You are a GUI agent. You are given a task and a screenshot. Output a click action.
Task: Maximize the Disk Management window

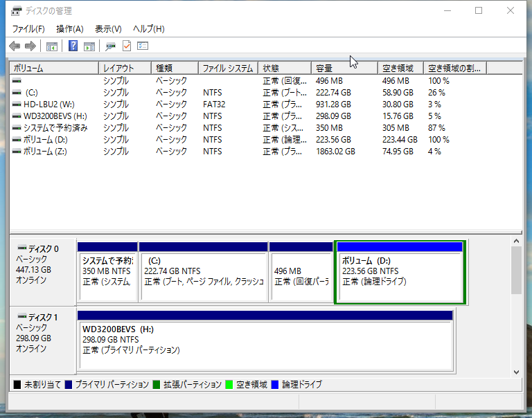[x=479, y=10]
